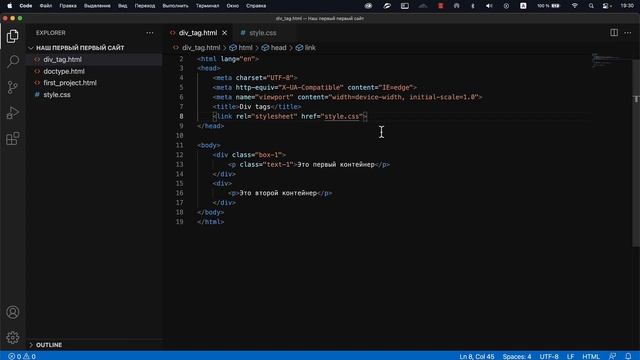Open notifications bell in status bar
The height and width of the screenshot is (360, 640).
click(628, 356)
